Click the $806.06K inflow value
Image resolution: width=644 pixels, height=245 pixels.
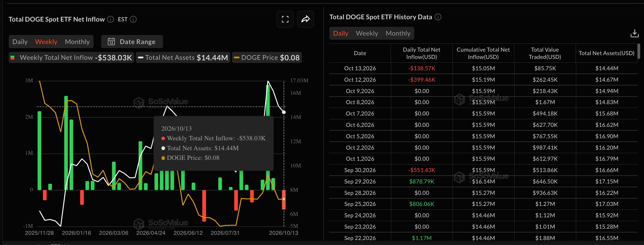pyautogui.click(x=422, y=204)
